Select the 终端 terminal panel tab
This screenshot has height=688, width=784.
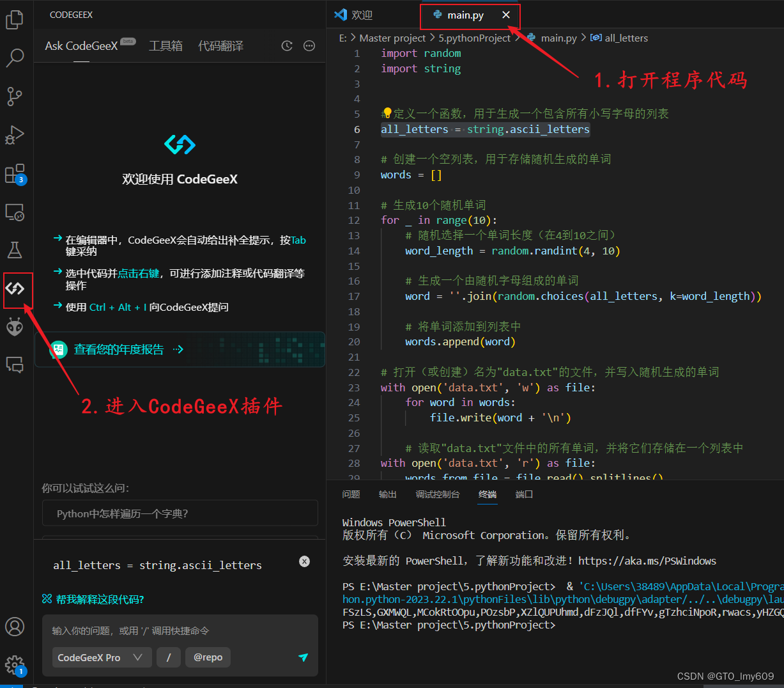pyautogui.click(x=488, y=494)
